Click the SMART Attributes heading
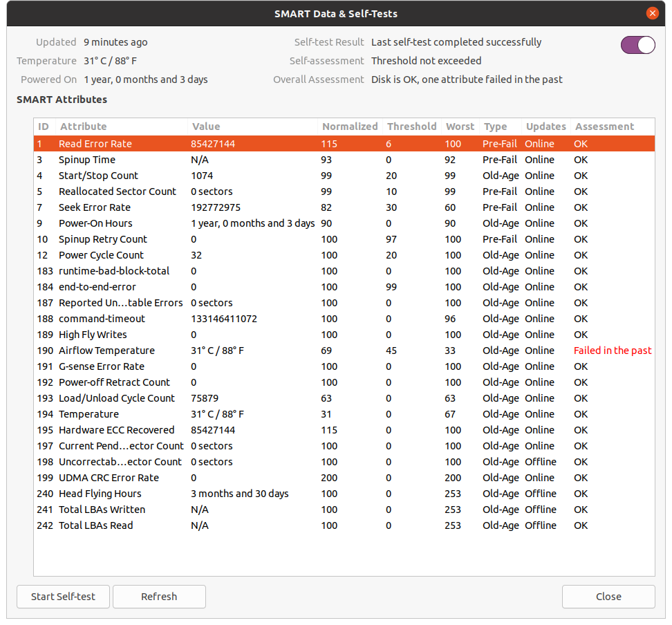Viewport: 672px width, 625px height. click(x=62, y=100)
